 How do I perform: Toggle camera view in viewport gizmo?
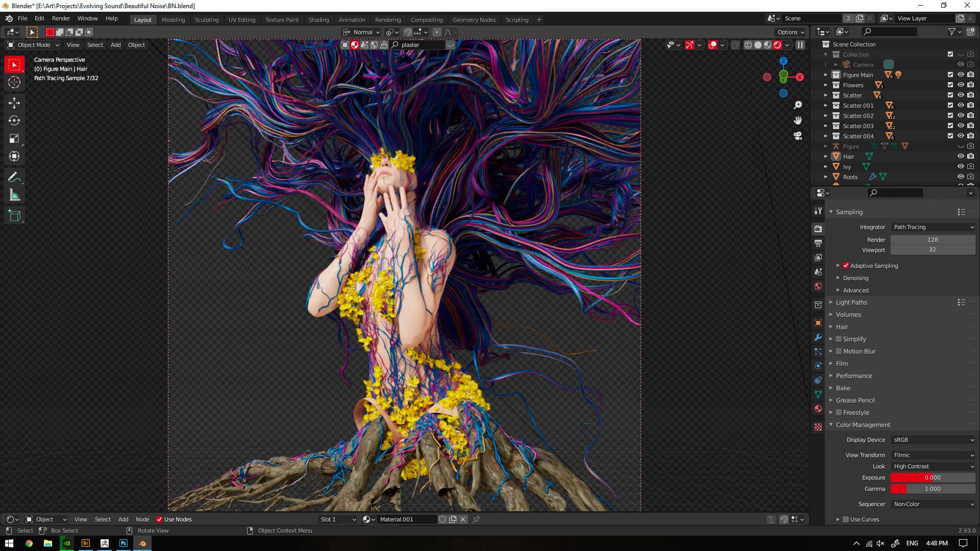[x=798, y=136]
